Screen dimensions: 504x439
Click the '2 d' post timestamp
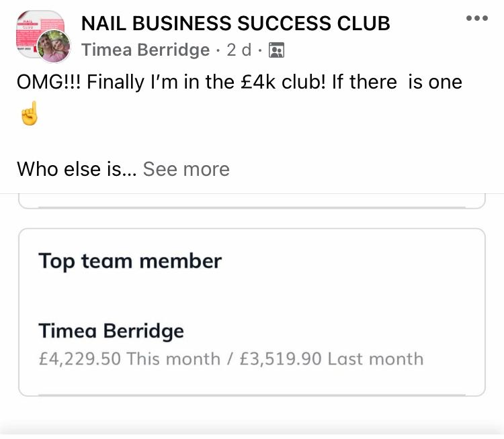click(239, 50)
